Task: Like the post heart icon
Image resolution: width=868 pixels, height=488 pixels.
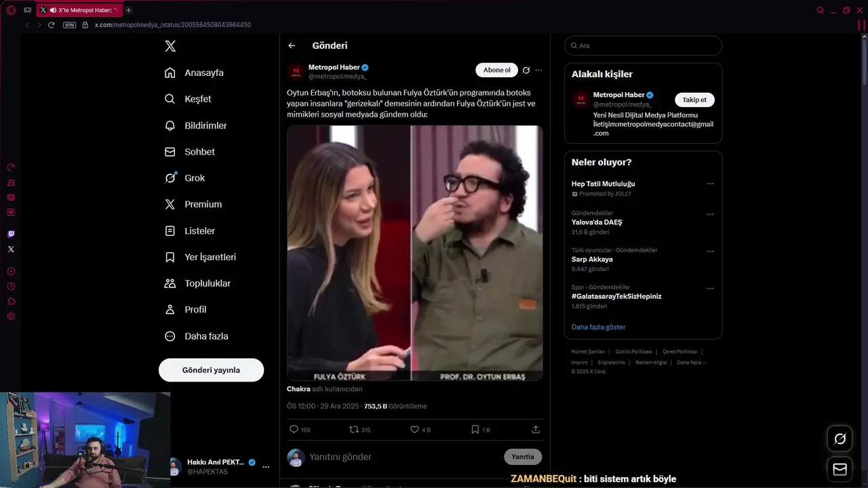Action: [x=415, y=429]
